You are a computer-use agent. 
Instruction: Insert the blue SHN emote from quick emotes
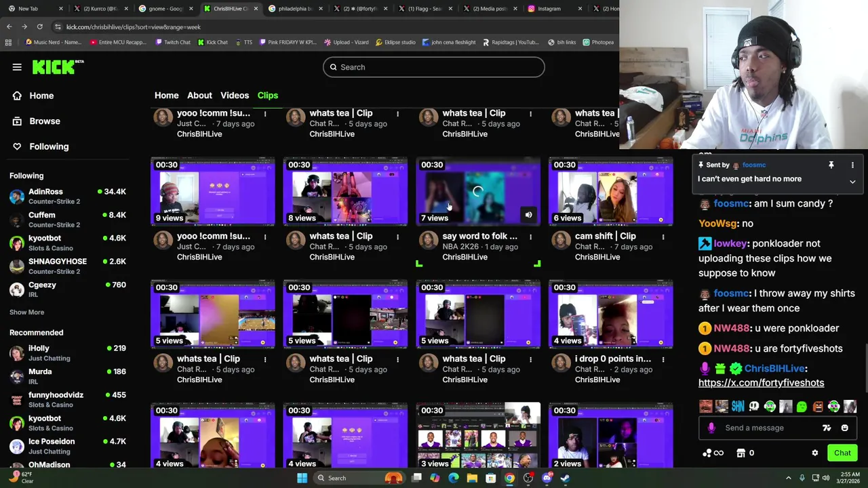(738, 407)
